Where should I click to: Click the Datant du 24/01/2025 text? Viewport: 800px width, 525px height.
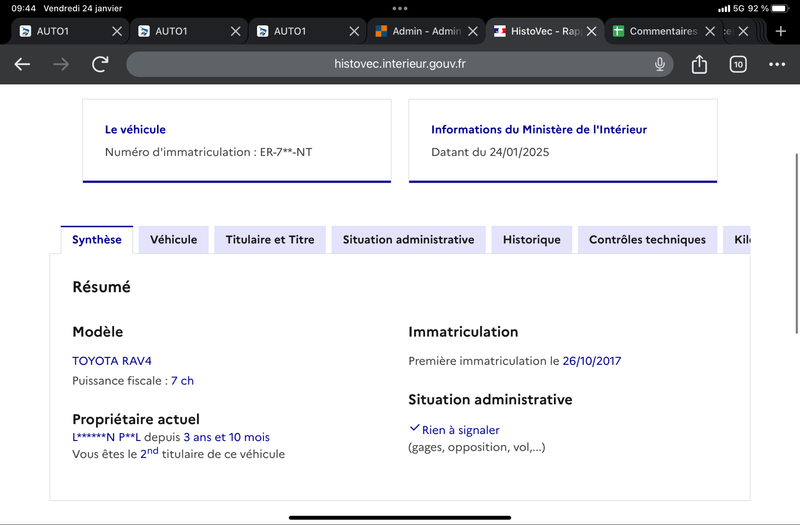click(x=490, y=152)
